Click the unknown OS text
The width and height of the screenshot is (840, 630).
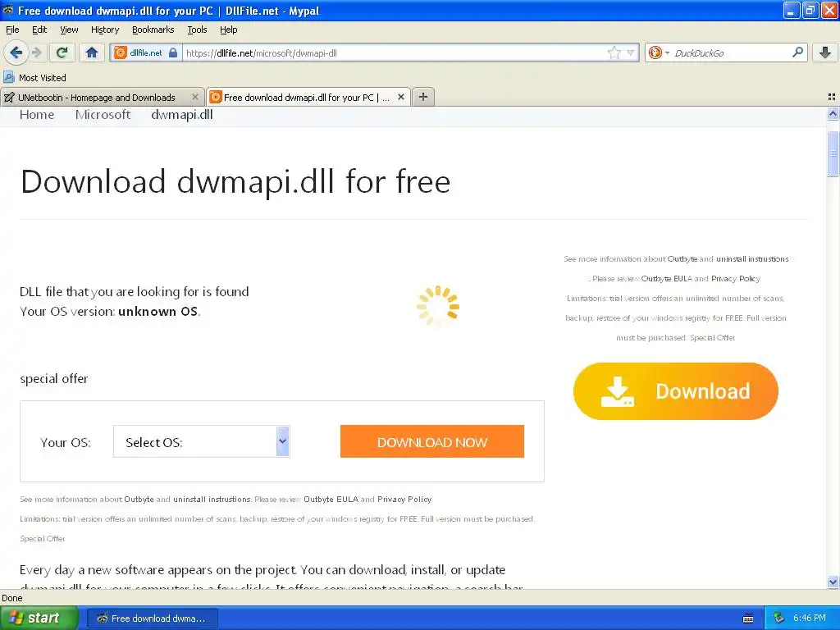click(x=158, y=311)
